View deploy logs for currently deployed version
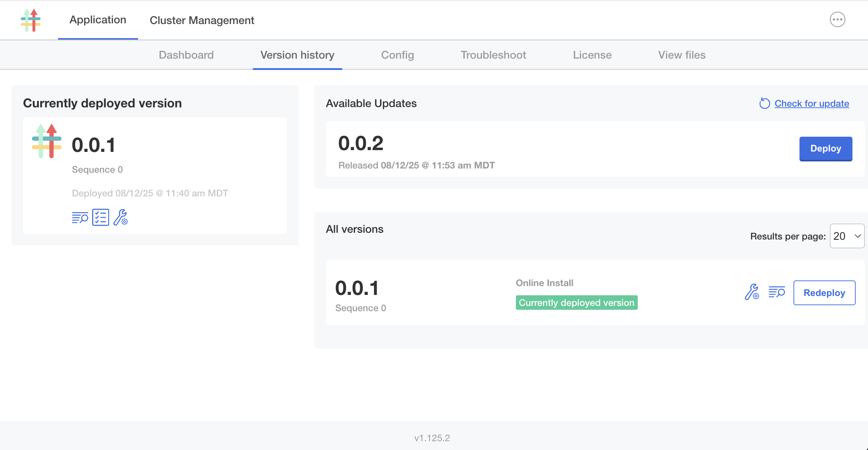Image resolution: width=868 pixels, height=450 pixels. (80, 217)
